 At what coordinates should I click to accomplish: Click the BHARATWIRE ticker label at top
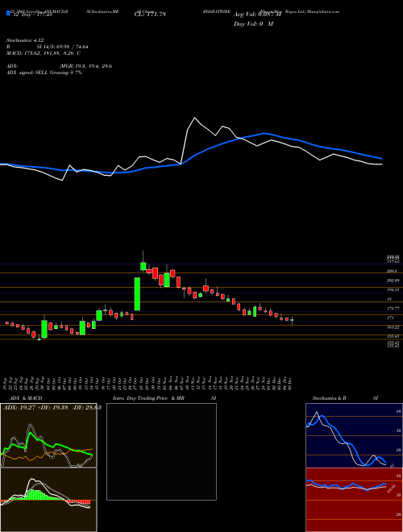pyautogui.click(x=217, y=11)
